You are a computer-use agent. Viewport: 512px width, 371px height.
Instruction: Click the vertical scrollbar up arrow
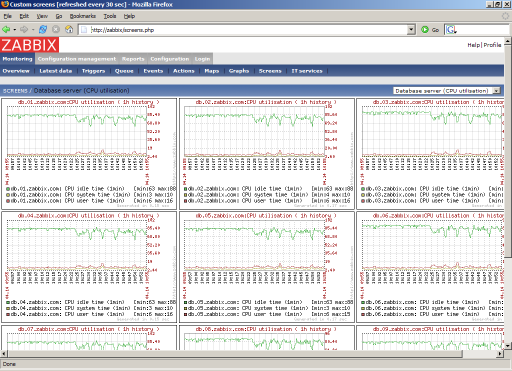pyautogui.click(x=508, y=41)
